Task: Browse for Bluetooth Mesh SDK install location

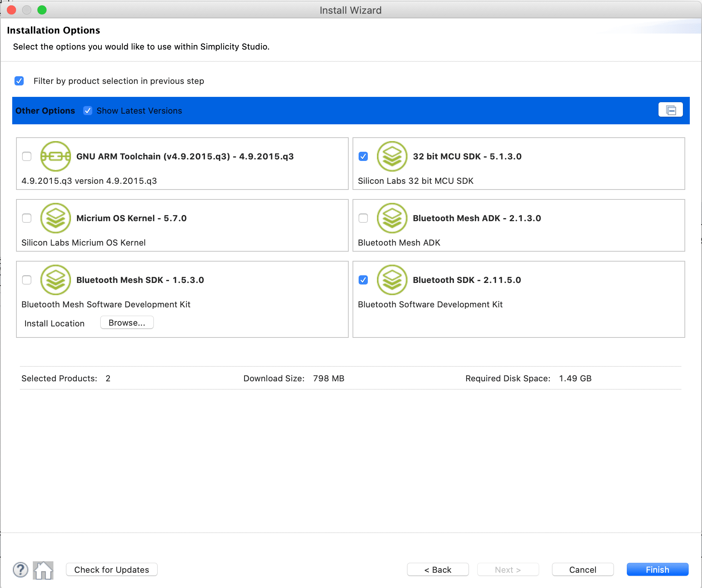Action: point(127,322)
